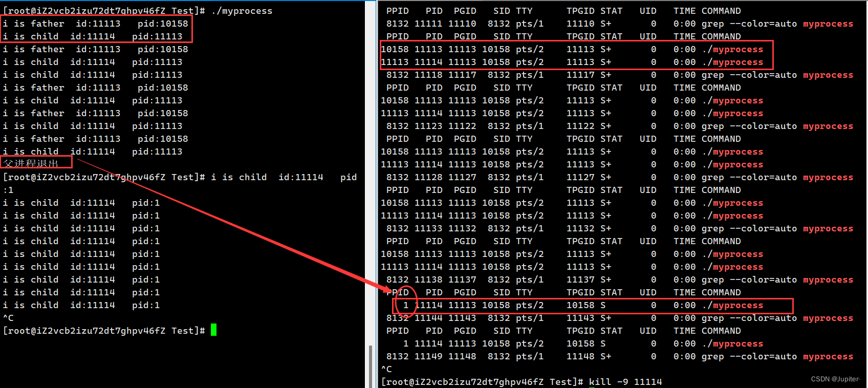The width and height of the screenshot is (868, 388).
Task: Click PID value 11111 in the right terminal
Action: (x=428, y=24)
